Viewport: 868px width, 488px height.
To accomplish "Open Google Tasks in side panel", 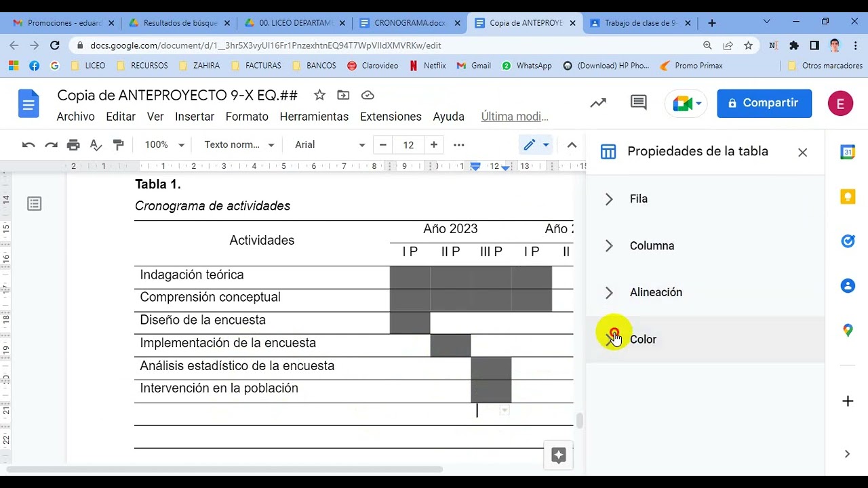I will coord(848,241).
